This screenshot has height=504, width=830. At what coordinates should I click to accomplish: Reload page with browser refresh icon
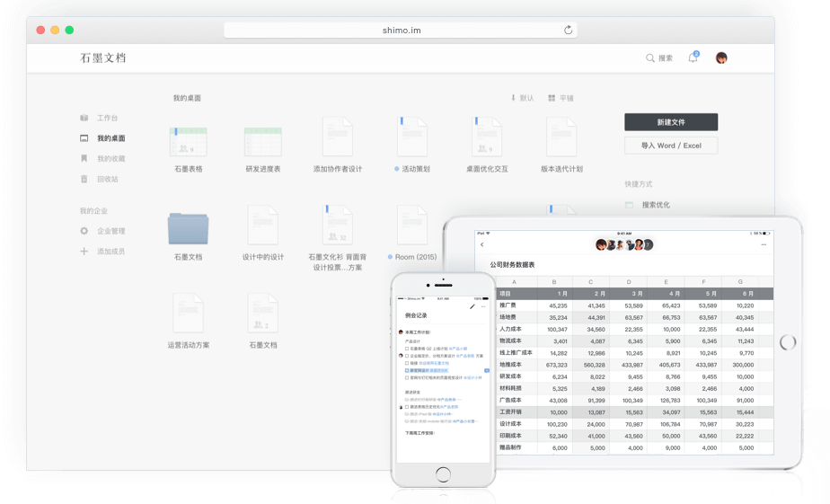pyautogui.click(x=568, y=30)
